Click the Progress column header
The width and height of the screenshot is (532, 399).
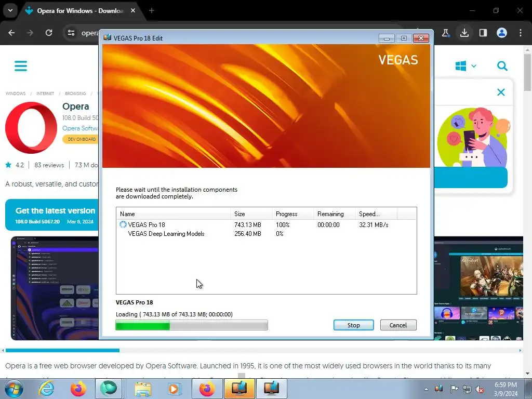pos(293,214)
